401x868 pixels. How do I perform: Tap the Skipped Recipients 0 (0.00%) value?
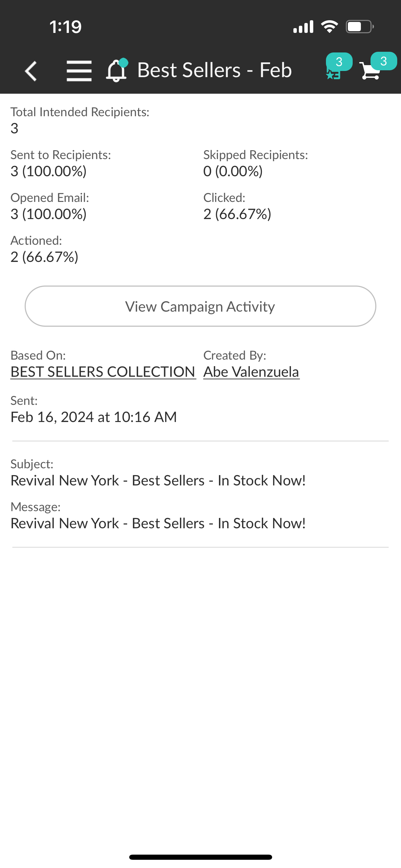pyautogui.click(x=233, y=171)
